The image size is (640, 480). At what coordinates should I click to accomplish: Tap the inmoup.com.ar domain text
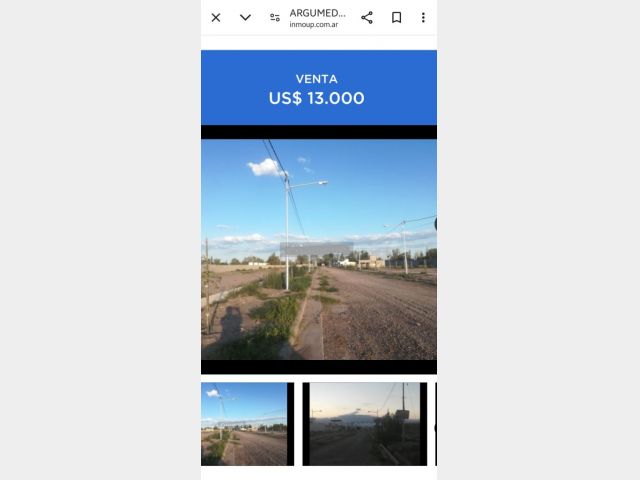point(314,25)
